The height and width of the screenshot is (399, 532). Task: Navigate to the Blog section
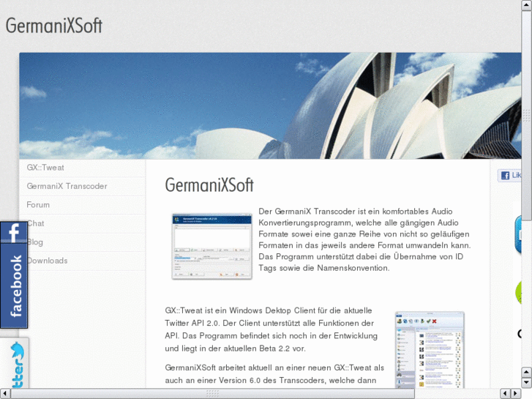coord(36,242)
